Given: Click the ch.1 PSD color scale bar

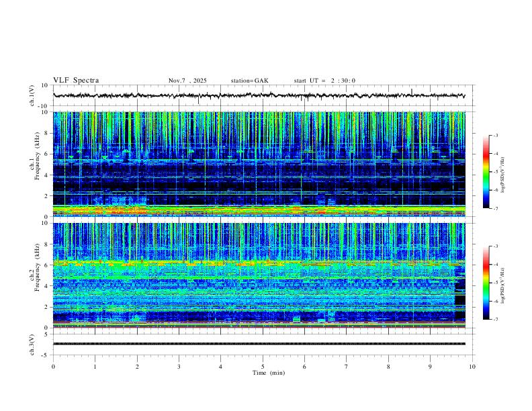Looking at the screenshot, I should (x=486, y=172).
